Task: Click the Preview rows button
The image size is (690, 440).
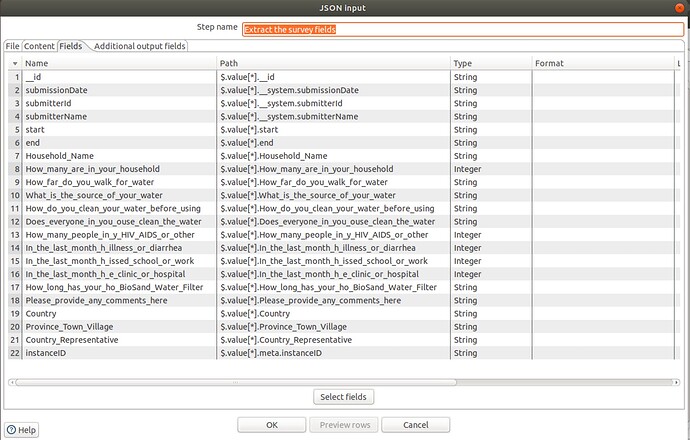Action: coord(345,425)
